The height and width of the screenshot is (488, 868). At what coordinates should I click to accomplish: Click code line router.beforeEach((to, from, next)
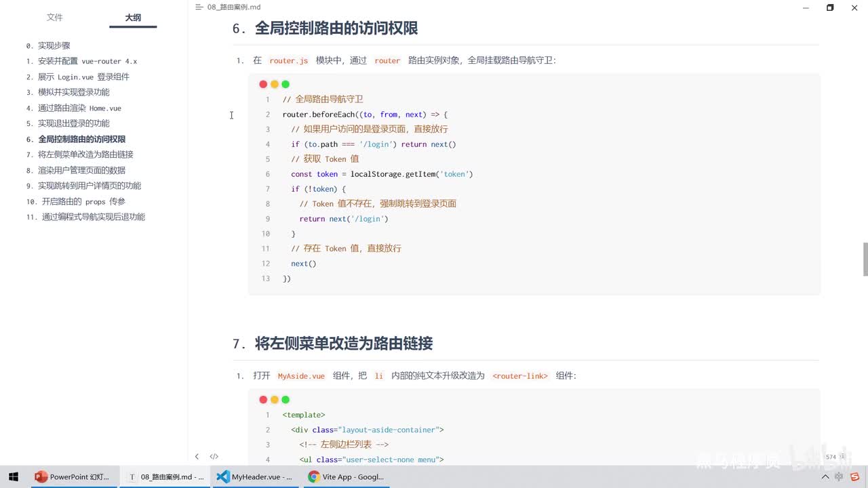(365, 115)
